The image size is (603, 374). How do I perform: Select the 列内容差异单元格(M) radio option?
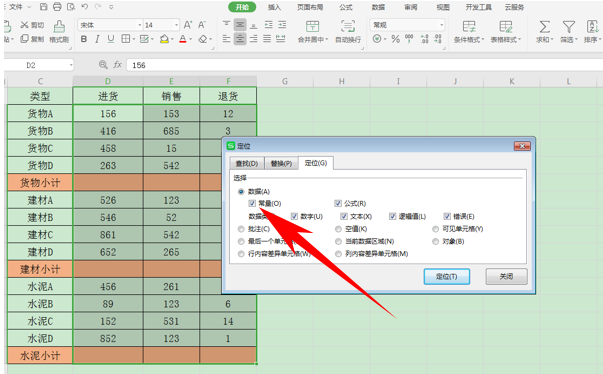click(x=338, y=254)
